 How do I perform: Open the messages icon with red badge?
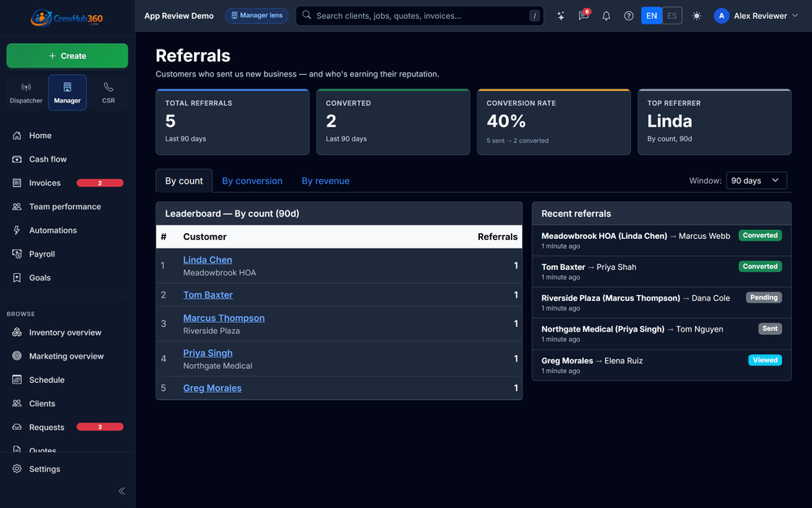pyautogui.click(x=584, y=15)
